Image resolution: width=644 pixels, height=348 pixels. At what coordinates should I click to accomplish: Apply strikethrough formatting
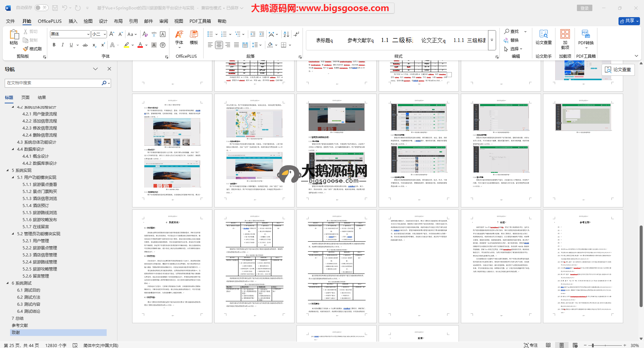point(85,45)
